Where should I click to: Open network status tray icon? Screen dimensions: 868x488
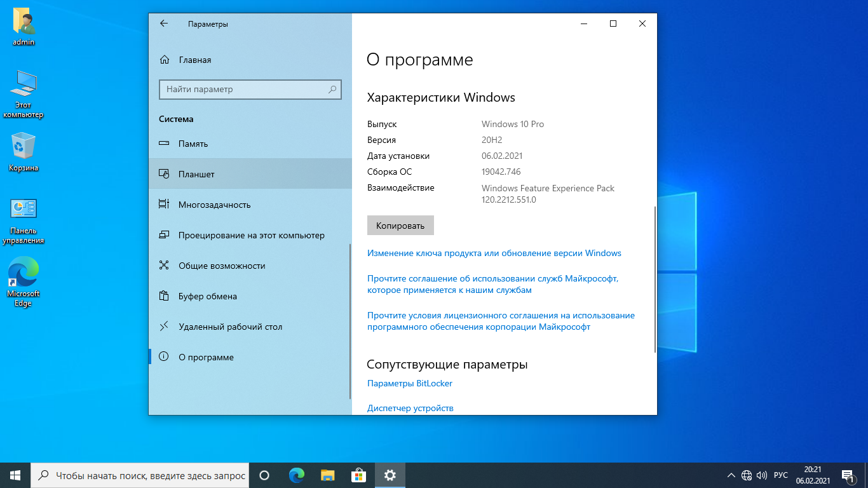pos(747,475)
